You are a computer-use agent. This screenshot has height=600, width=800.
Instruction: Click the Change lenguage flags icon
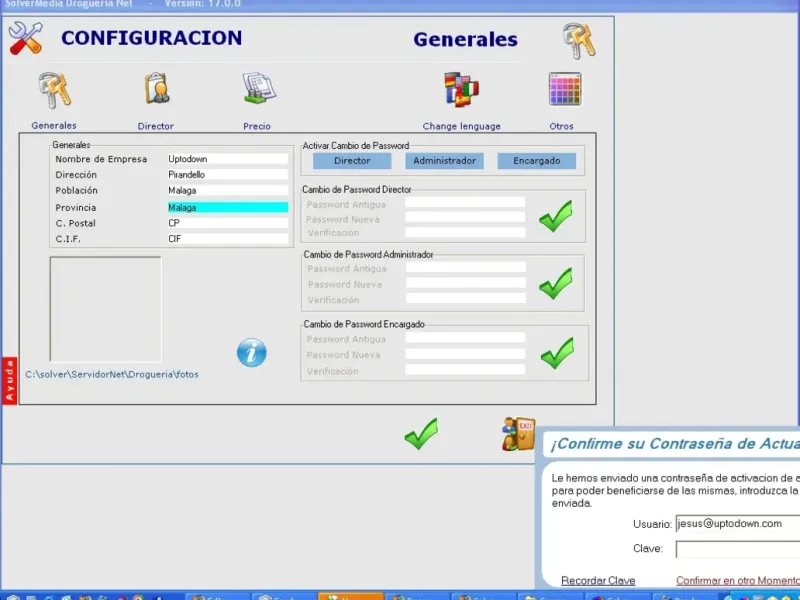pyautogui.click(x=461, y=89)
